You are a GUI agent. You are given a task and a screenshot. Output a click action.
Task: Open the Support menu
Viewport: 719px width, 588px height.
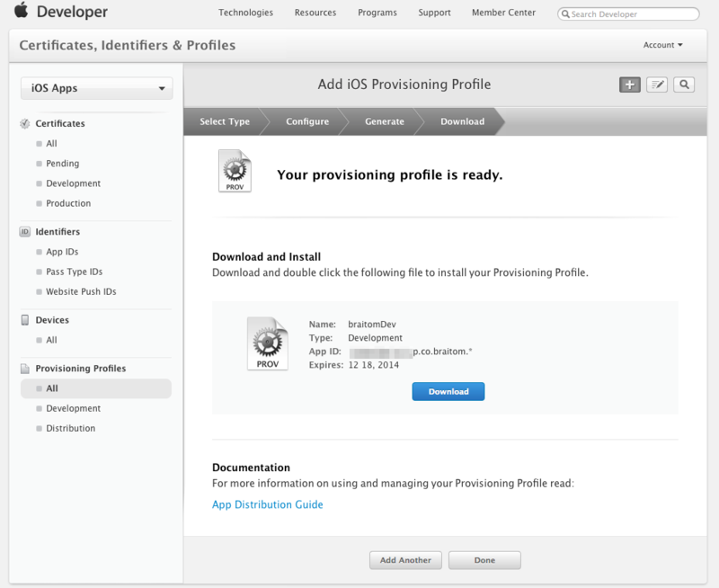(434, 13)
